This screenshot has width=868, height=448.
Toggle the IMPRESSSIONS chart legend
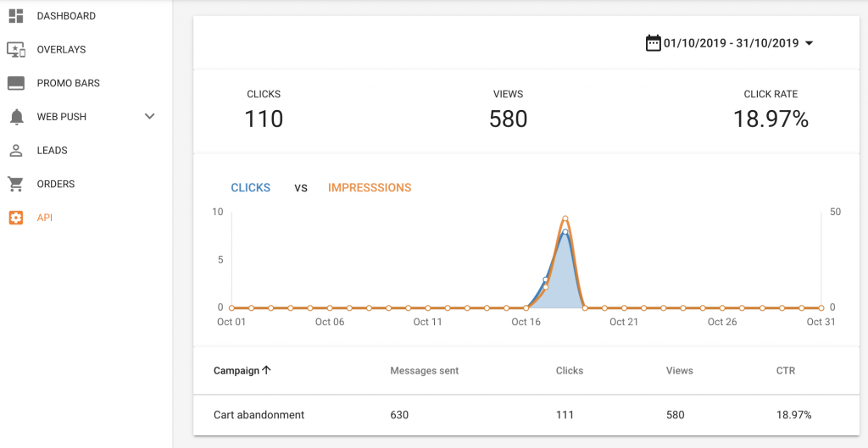(370, 188)
